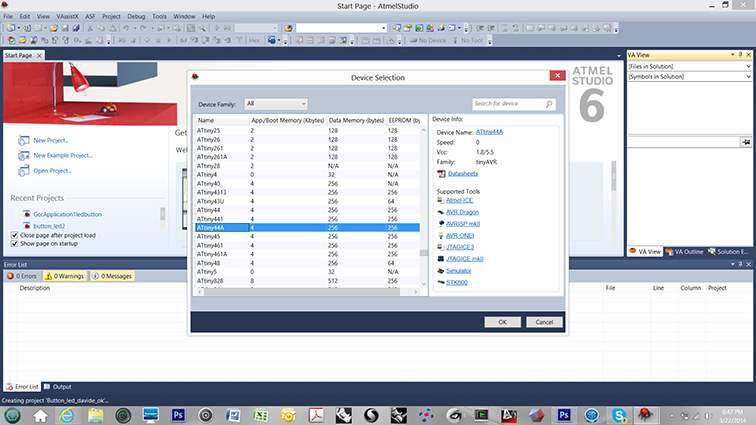Close the VA View panel
Image resolution: width=756 pixels, height=425 pixels.
pos(749,55)
